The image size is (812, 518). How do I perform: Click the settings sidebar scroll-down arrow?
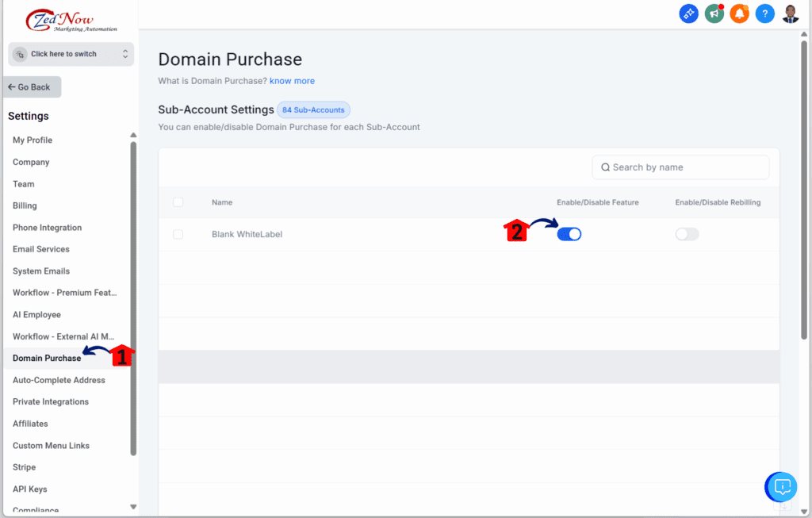(x=133, y=507)
